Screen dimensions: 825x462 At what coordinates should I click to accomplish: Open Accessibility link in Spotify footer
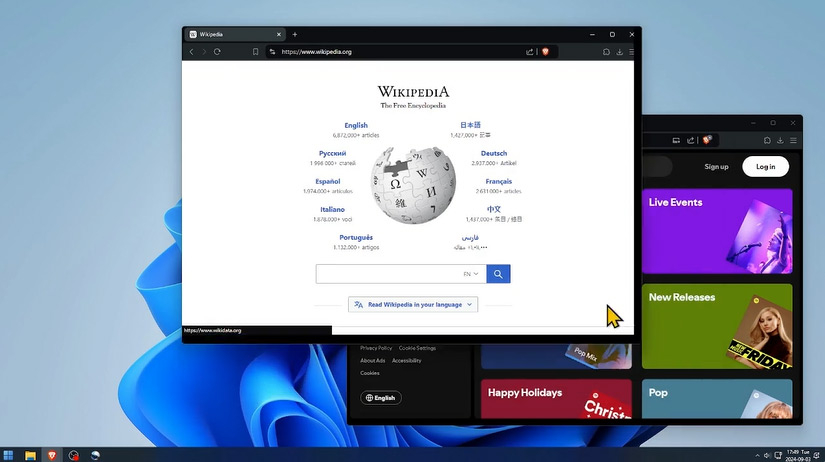click(406, 360)
